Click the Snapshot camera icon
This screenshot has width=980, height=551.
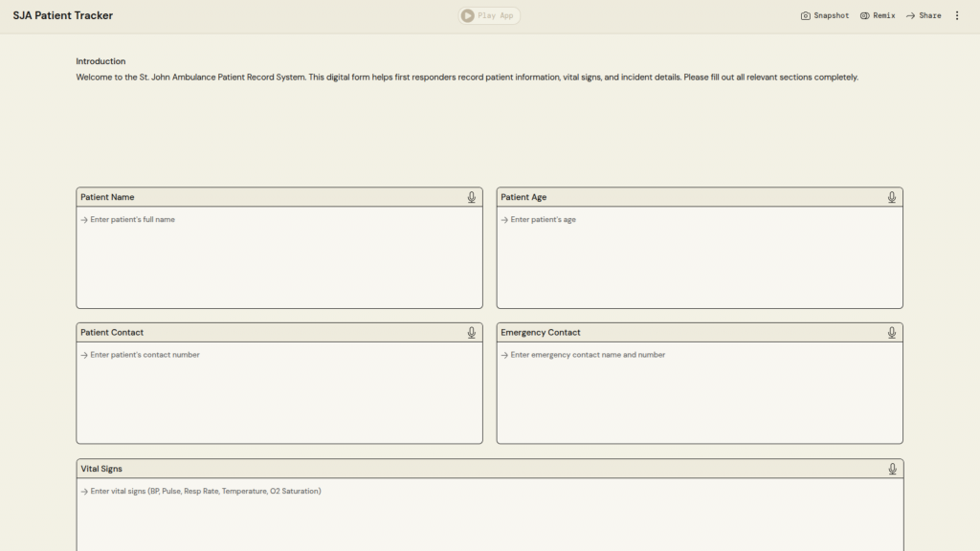[806, 16]
